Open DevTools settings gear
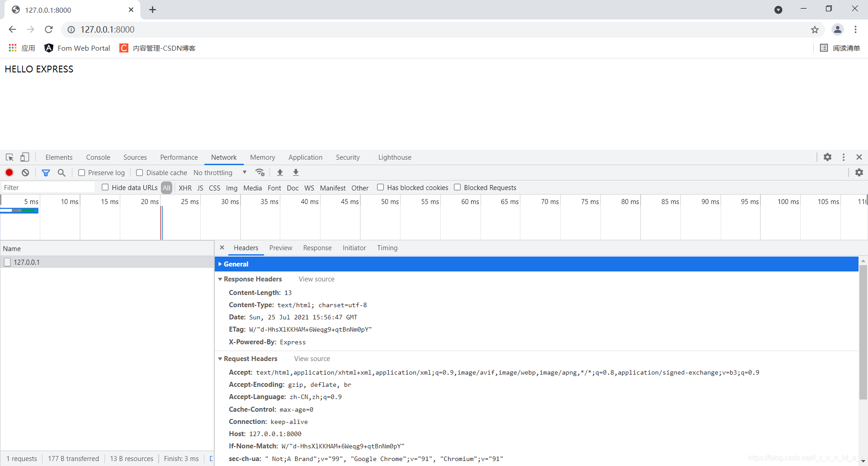Image resolution: width=868 pixels, height=466 pixels. tap(827, 157)
